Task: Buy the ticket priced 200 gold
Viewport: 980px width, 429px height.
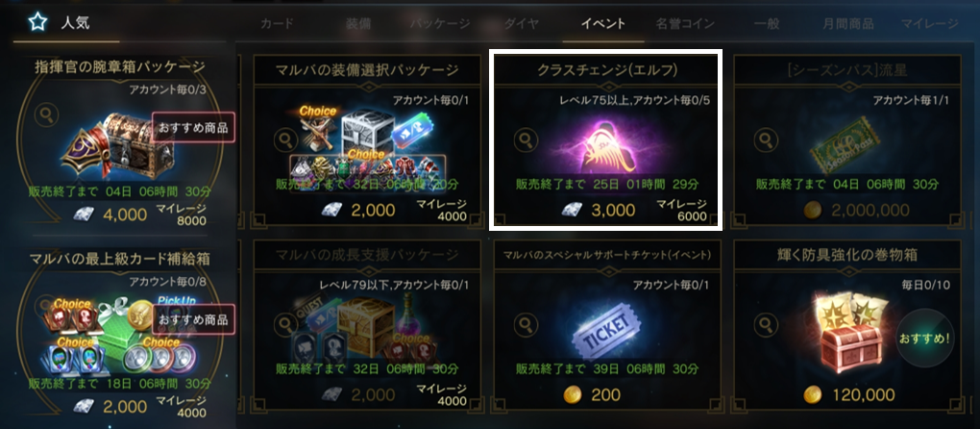Action: pos(591,394)
